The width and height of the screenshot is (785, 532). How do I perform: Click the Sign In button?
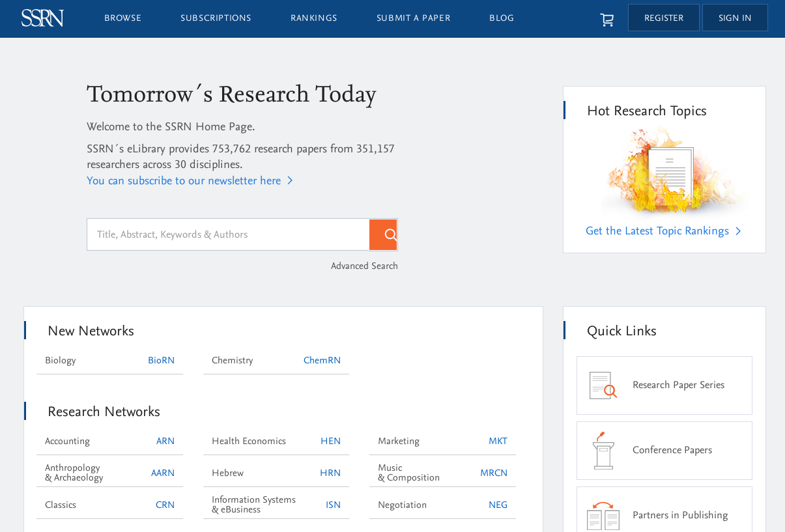(734, 18)
